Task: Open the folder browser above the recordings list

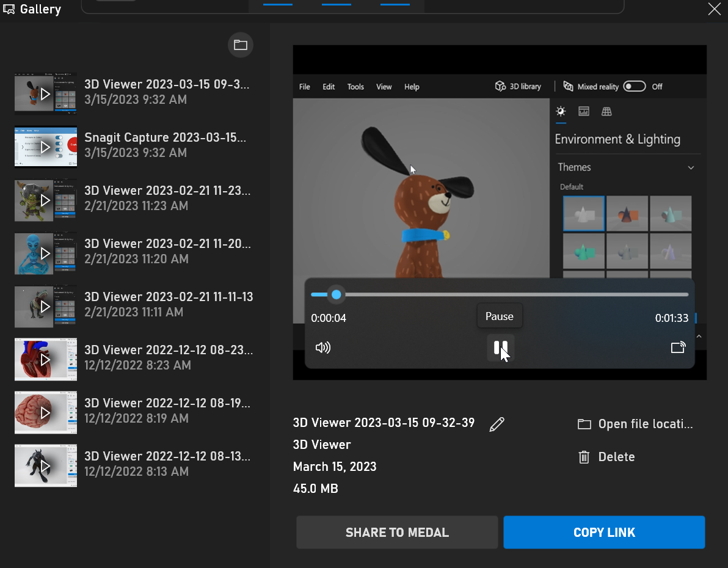Action: pos(240,45)
